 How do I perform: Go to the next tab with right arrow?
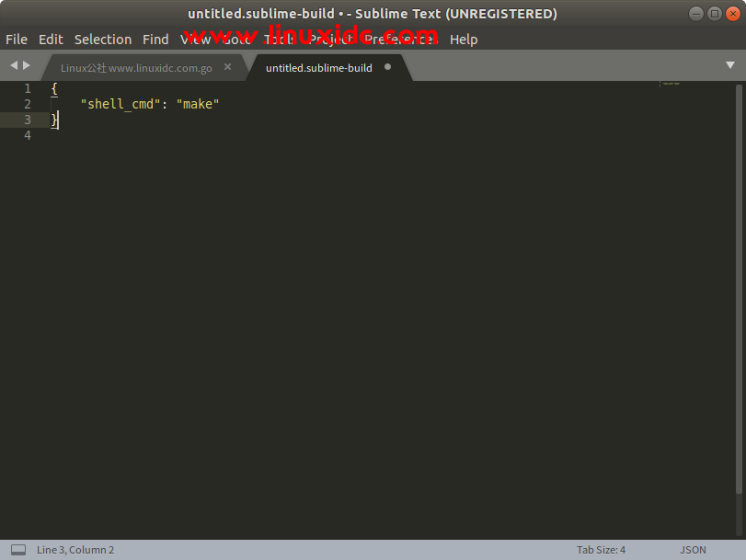click(27, 65)
